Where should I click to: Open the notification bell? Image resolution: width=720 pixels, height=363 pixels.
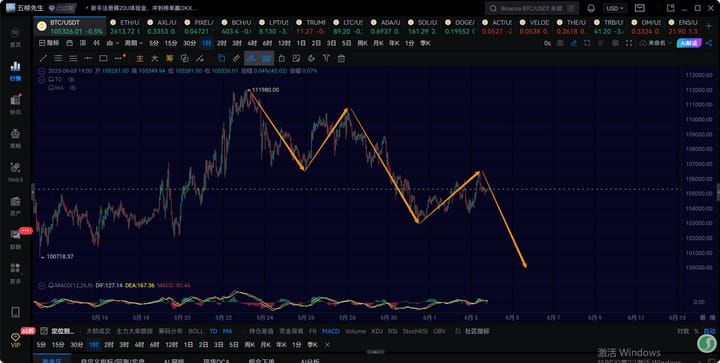pyautogui.click(x=591, y=8)
